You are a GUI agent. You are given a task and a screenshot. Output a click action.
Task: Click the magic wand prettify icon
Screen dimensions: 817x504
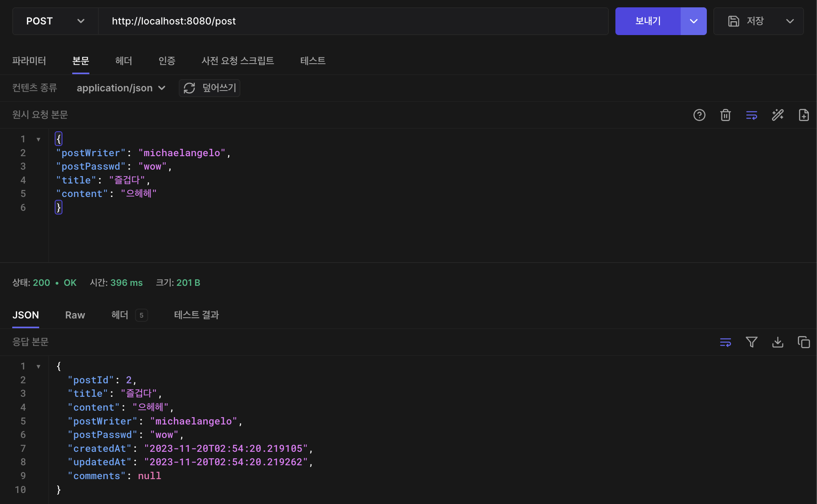click(x=777, y=115)
